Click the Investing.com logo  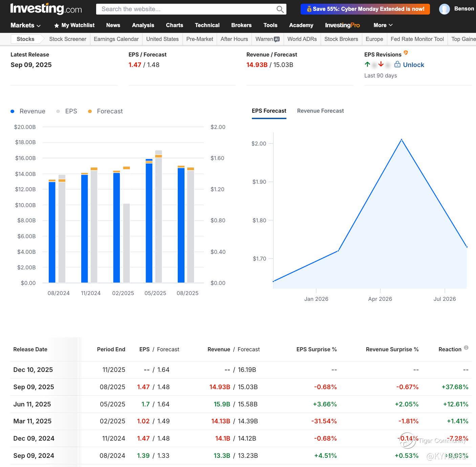click(x=46, y=9)
